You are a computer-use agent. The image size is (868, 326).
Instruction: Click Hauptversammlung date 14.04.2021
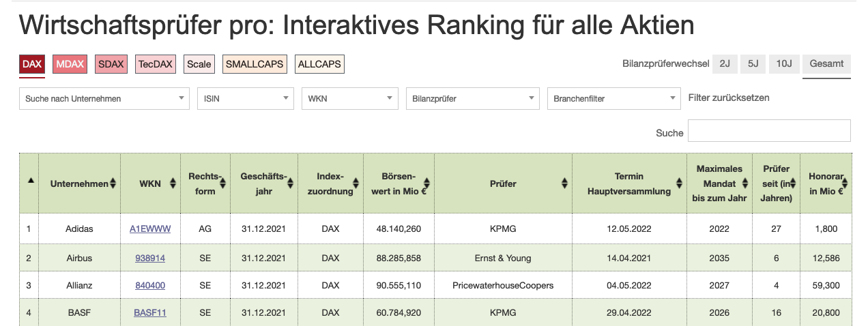point(629,258)
